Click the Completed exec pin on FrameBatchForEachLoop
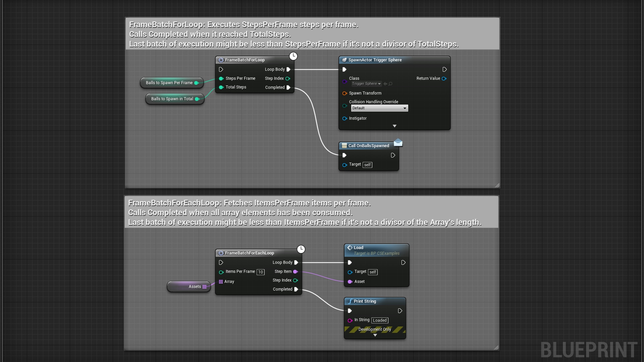Screen dimensions: 644x362 pyautogui.click(x=296, y=289)
